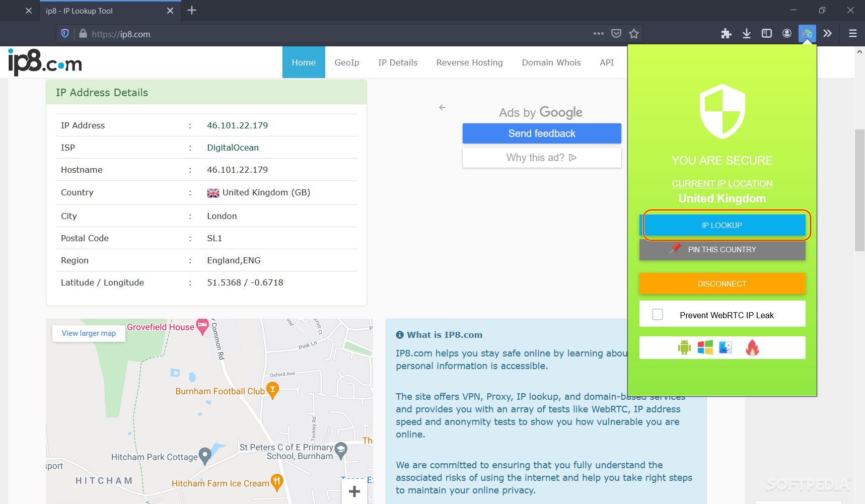Click the Hitcham Farm Ice Cream pin
The image size is (865, 504).
click(x=276, y=482)
